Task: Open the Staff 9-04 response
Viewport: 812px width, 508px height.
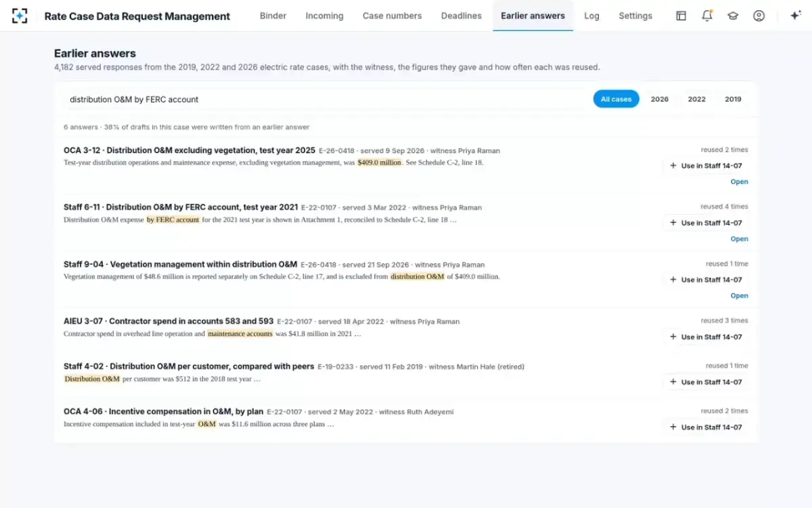Action: pos(739,295)
